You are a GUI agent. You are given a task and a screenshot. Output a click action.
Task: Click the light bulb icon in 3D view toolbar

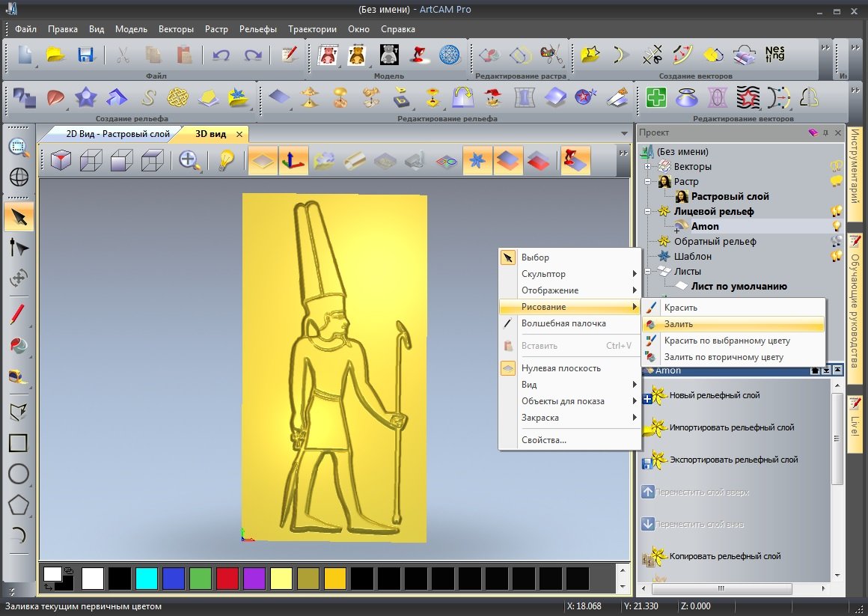226,160
